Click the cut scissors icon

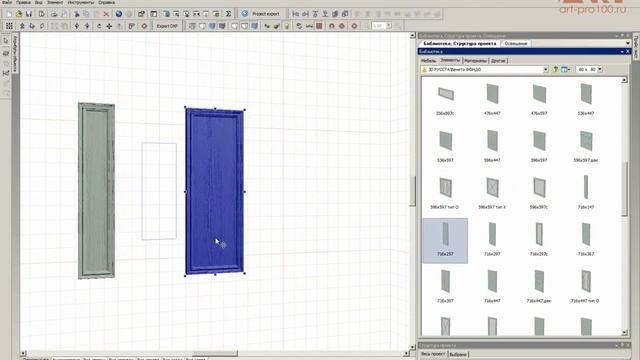(x=76, y=14)
